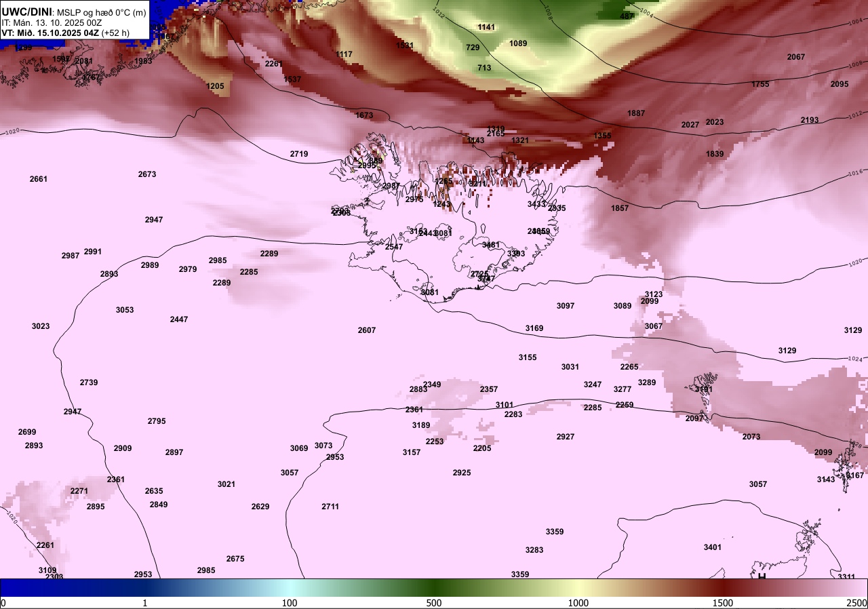Click the UWC/DINI title label
This screenshot has width=868, height=609.
[26, 12]
